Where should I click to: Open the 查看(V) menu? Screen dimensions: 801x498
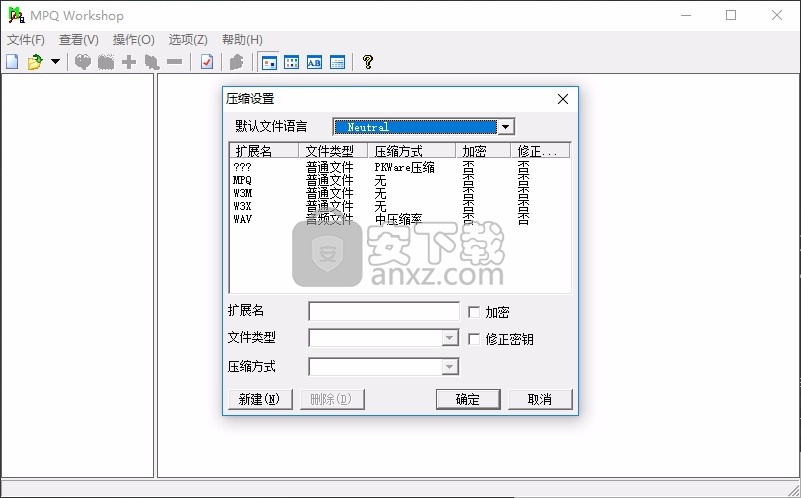click(x=79, y=40)
